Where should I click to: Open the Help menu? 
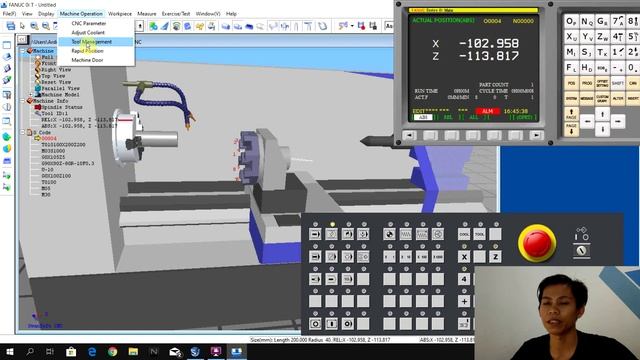(231, 13)
